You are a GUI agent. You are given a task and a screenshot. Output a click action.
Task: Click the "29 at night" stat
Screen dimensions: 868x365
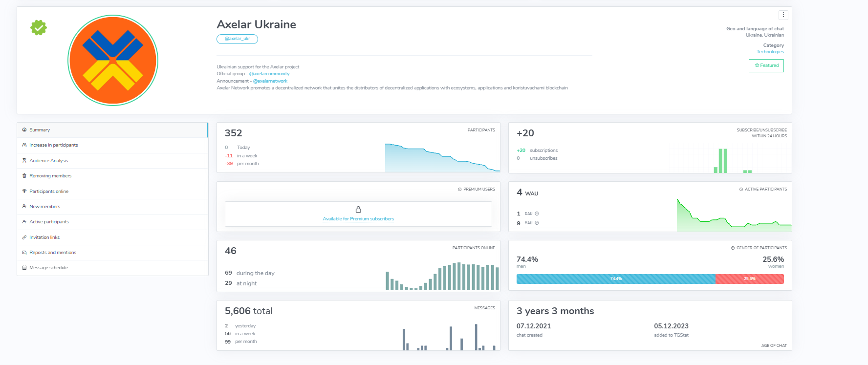coord(241,283)
